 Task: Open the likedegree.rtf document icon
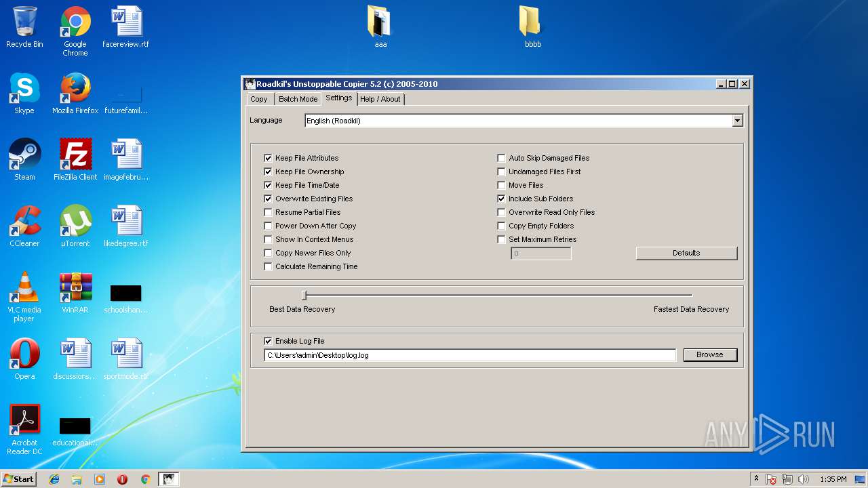[126, 226]
